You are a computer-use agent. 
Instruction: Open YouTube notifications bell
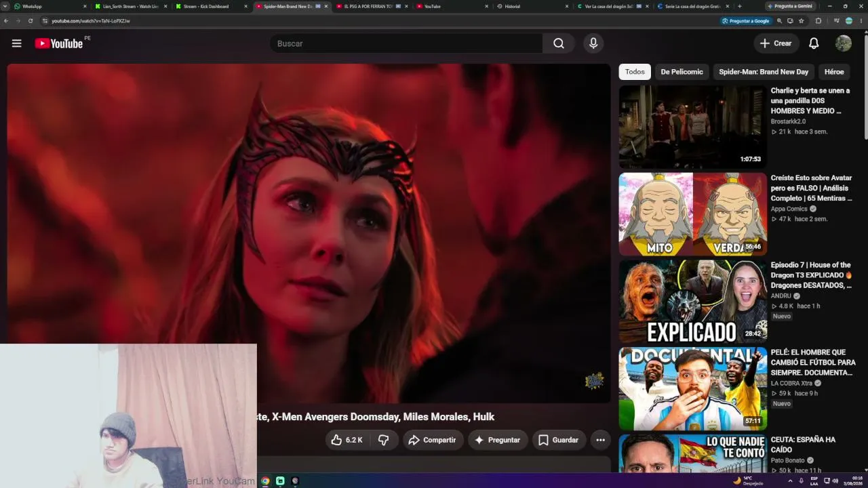point(814,43)
